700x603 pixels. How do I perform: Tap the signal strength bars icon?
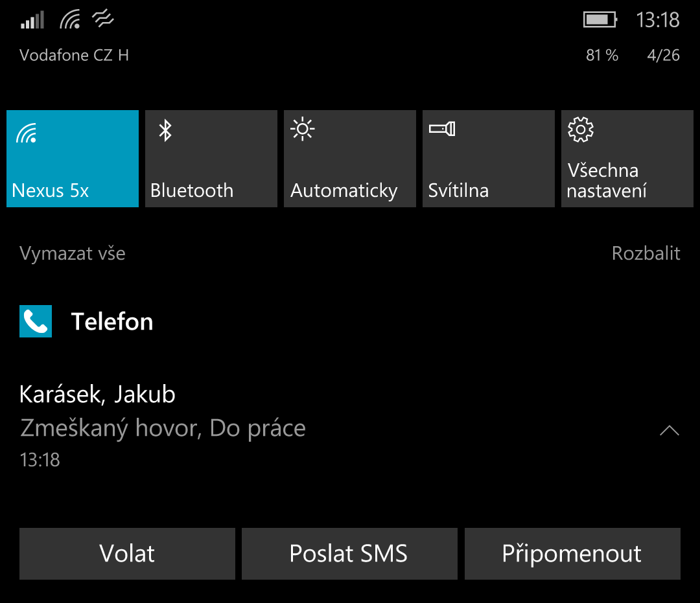click(x=32, y=21)
